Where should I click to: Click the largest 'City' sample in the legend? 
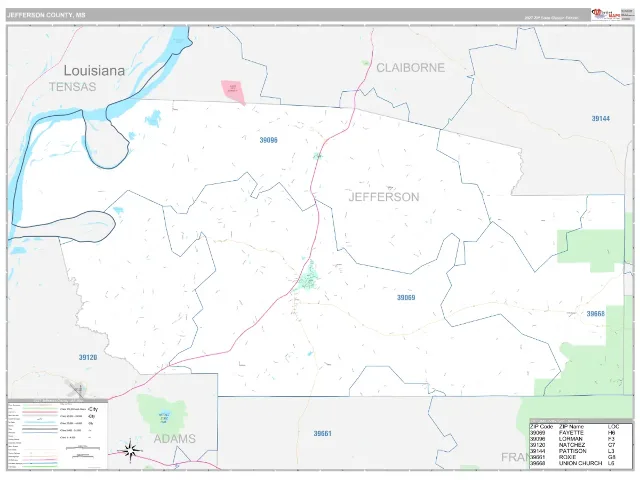[x=93, y=409]
